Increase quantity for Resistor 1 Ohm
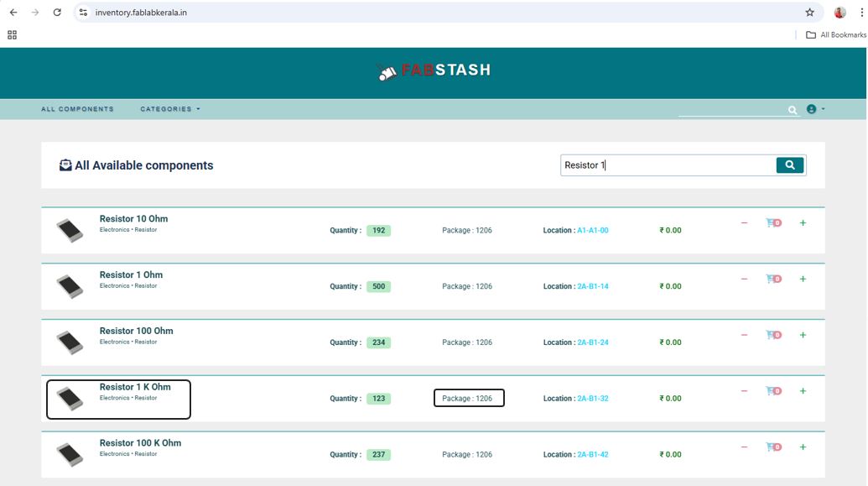The image size is (868, 486). 803,279
